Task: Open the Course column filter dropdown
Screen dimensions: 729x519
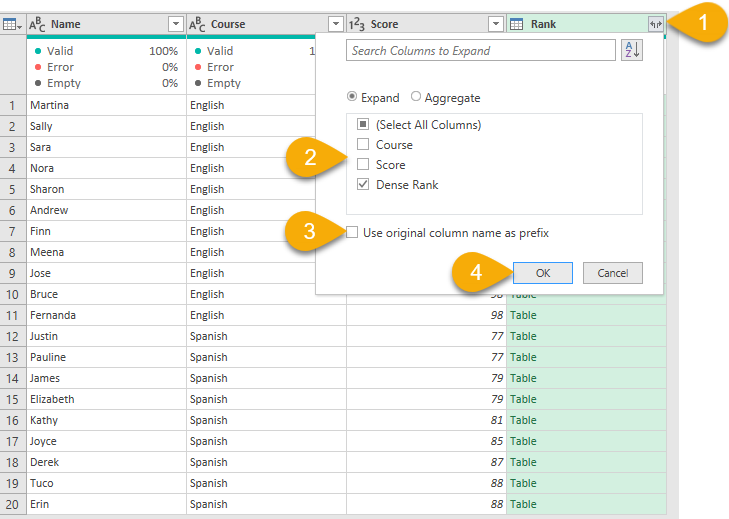Action: (x=335, y=24)
